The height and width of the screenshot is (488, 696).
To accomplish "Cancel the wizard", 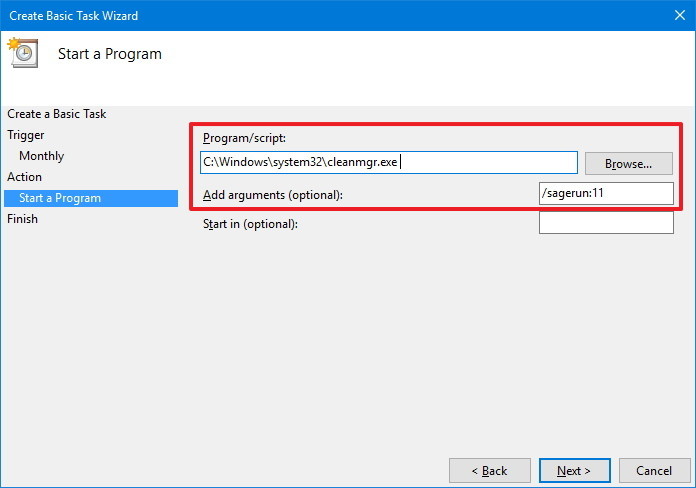I will [654, 470].
